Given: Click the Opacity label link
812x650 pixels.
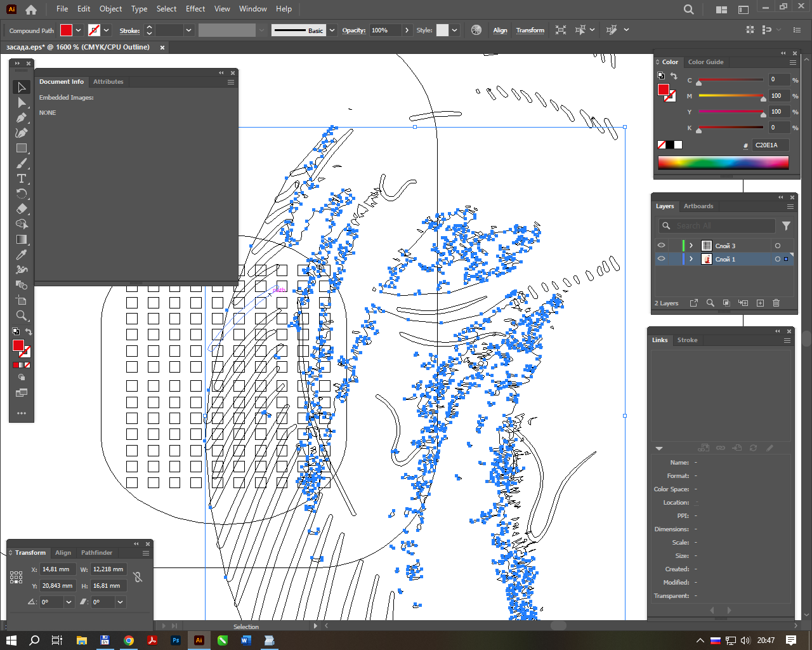Looking at the screenshot, I should point(354,30).
